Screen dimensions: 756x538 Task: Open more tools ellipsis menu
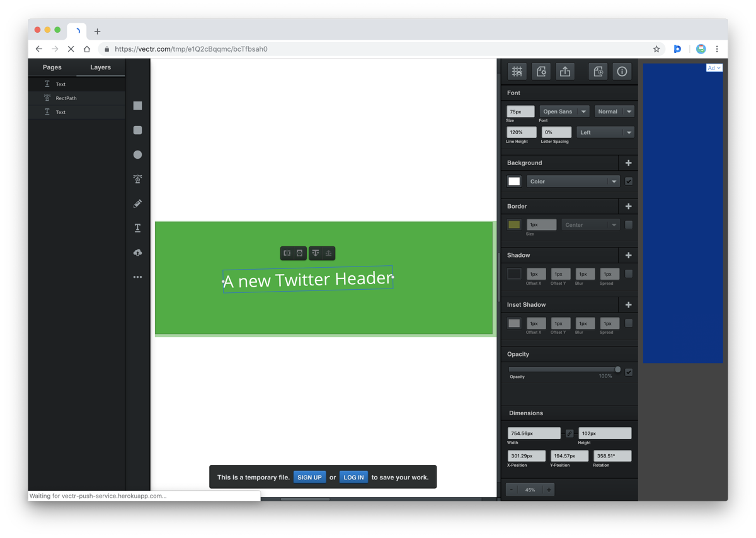pyautogui.click(x=137, y=277)
